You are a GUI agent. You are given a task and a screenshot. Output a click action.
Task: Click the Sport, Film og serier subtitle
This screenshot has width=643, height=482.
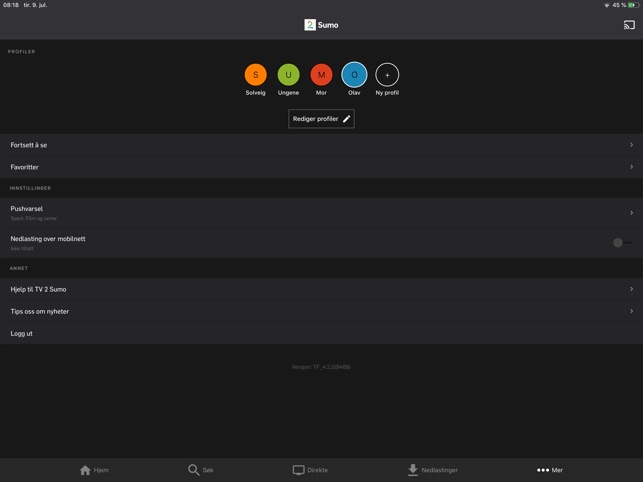point(34,218)
